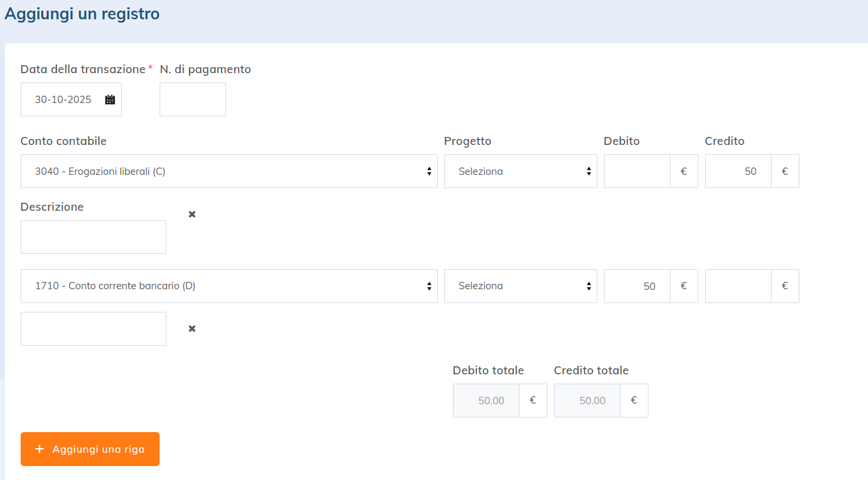Click the Debito totale field showing 50.00
Viewport: 868px width, 480px height.
point(486,400)
